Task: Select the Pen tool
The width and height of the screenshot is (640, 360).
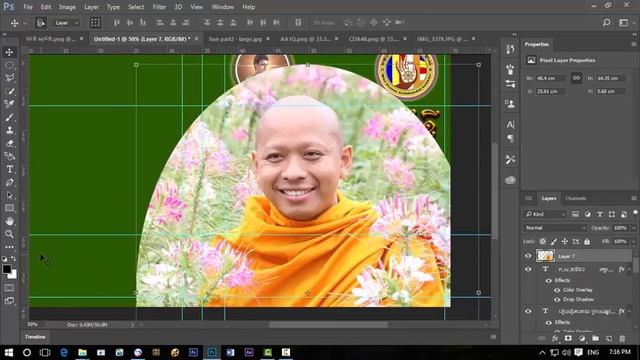Action: [x=9, y=182]
